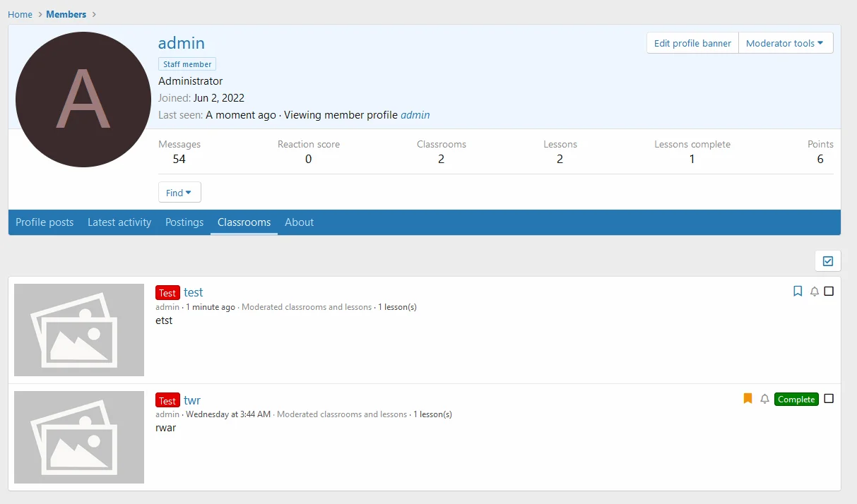Open the Moderator tools dropdown
The image size is (857, 504).
tap(785, 43)
